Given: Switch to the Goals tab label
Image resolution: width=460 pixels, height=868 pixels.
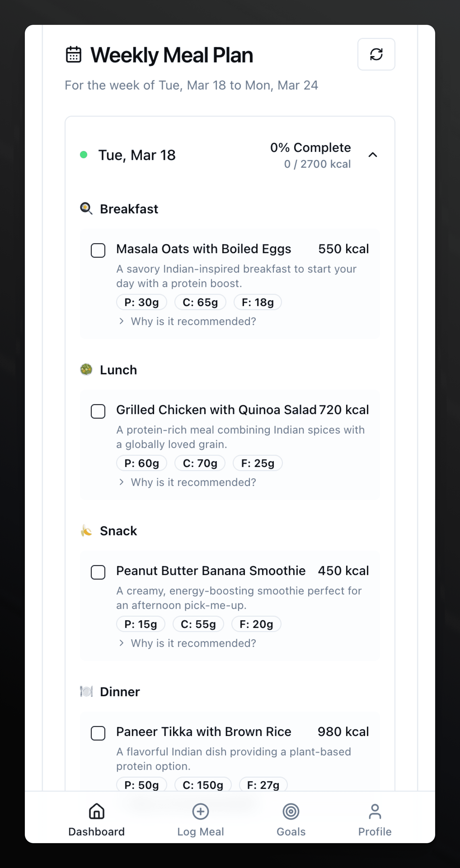Looking at the screenshot, I should click(291, 831).
